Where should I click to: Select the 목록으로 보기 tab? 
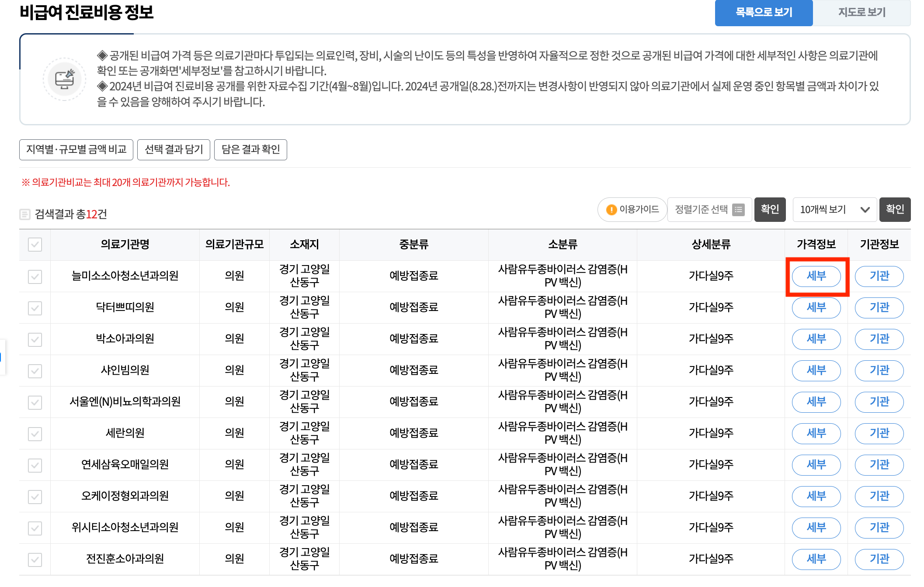coord(764,12)
